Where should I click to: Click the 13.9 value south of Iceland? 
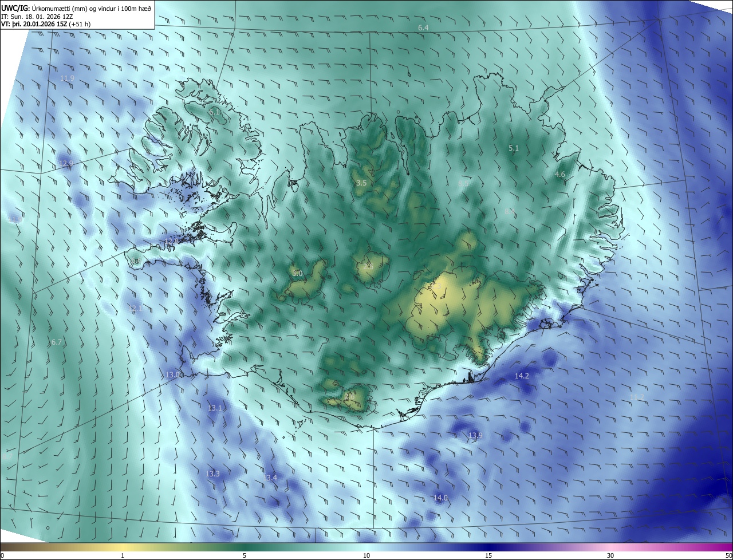(x=475, y=436)
